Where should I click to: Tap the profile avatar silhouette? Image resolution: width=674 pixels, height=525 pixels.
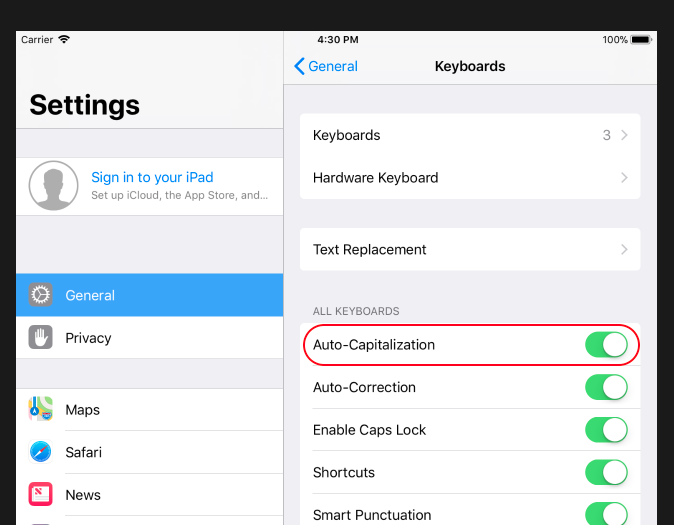(53, 185)
